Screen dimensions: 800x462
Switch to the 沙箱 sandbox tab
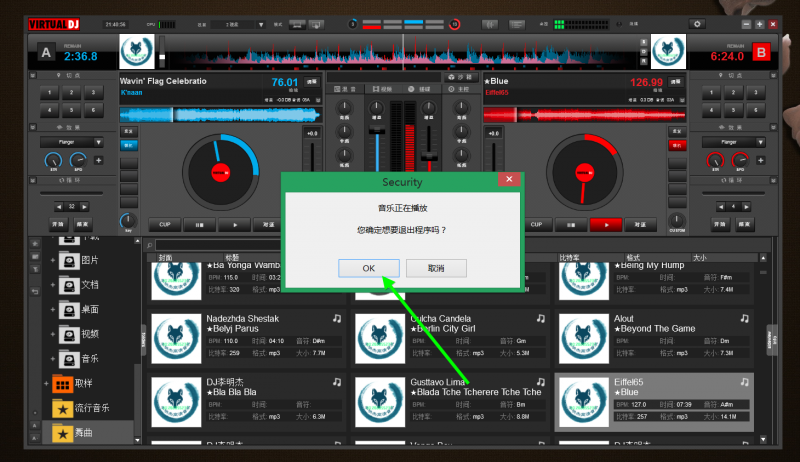coord(460,77)
